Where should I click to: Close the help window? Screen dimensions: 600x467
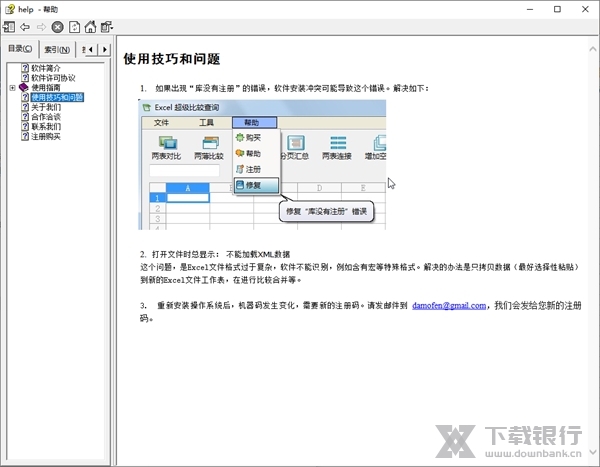(585, 9)
